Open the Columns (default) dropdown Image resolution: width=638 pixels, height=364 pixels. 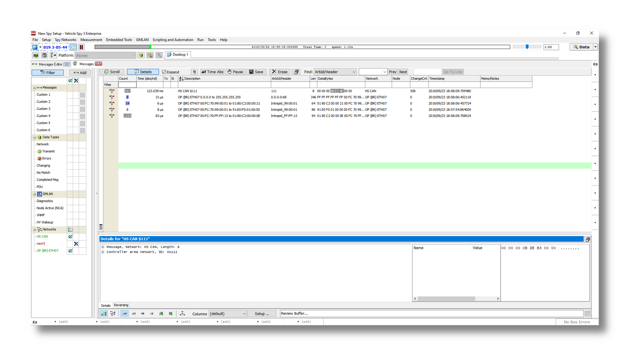(x=244, y=314)
